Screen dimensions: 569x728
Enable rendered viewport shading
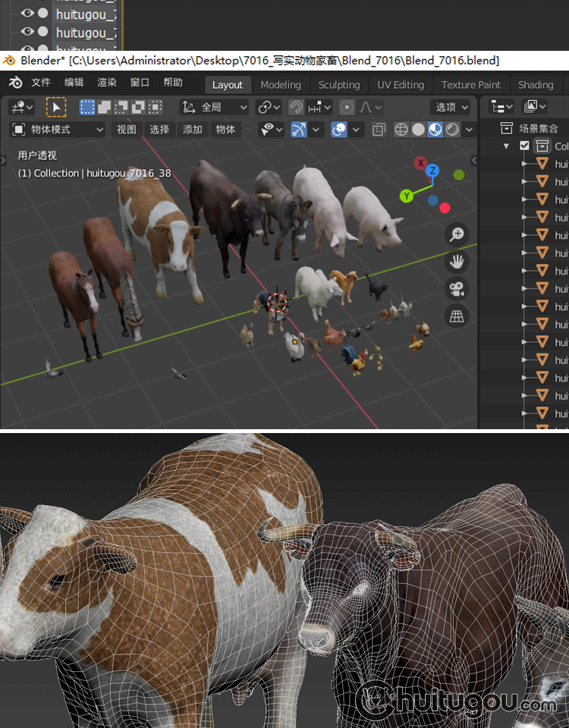pos(453,130)
